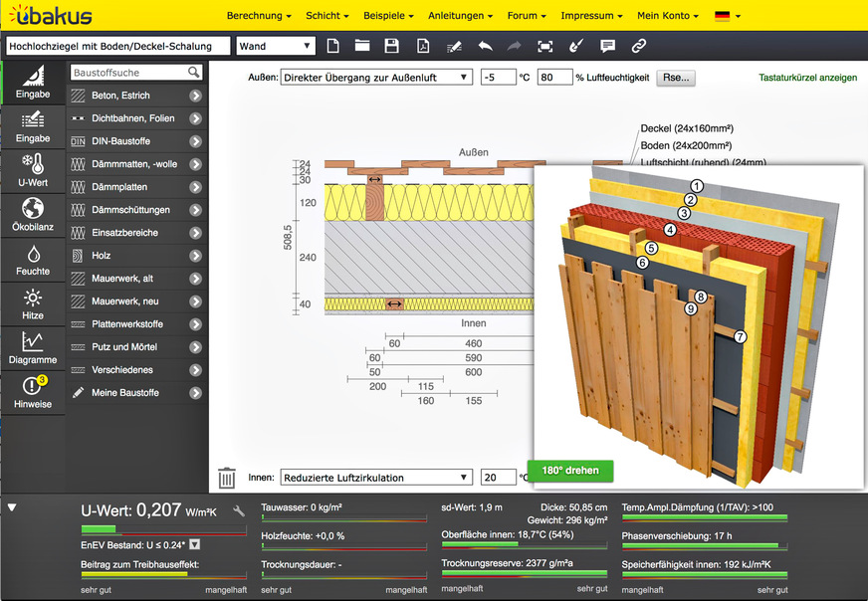Screen dimensions: 868x601
Task: Open the Wand component type dropdown
Action: coord(276,46)
